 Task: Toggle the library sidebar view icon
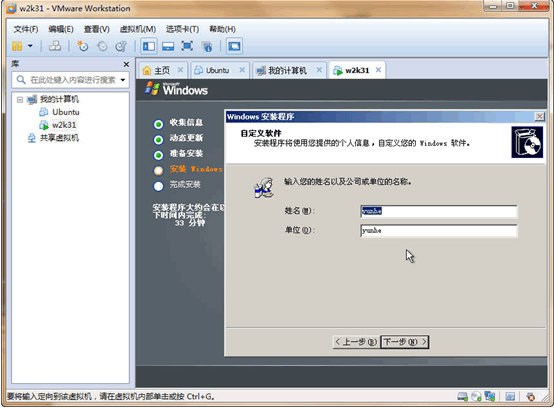(x=149, y=46)
